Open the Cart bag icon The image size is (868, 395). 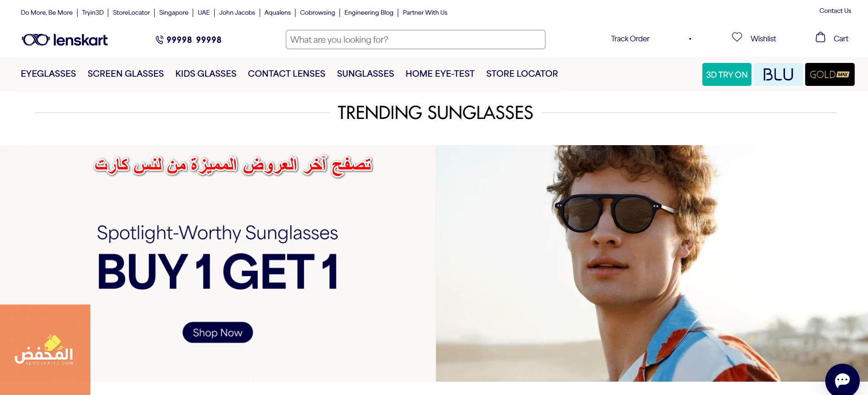coord(820,37)
